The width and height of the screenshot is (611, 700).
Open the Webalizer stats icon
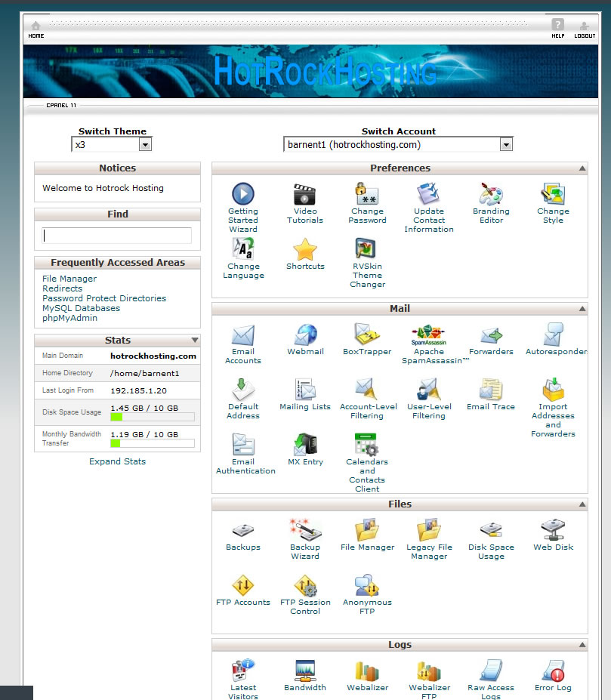pyautogui.click(x=367, y=671)
